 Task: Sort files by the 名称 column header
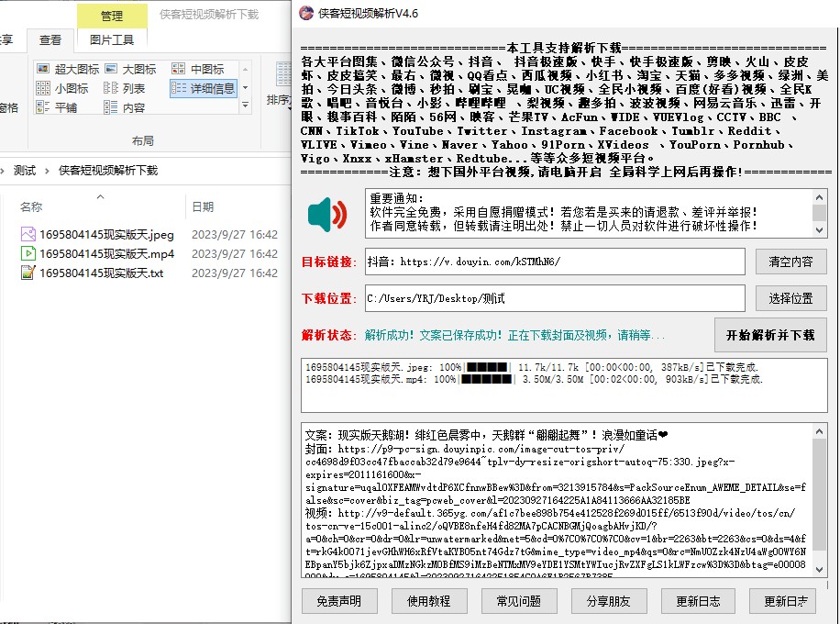(x=31, y=206)
